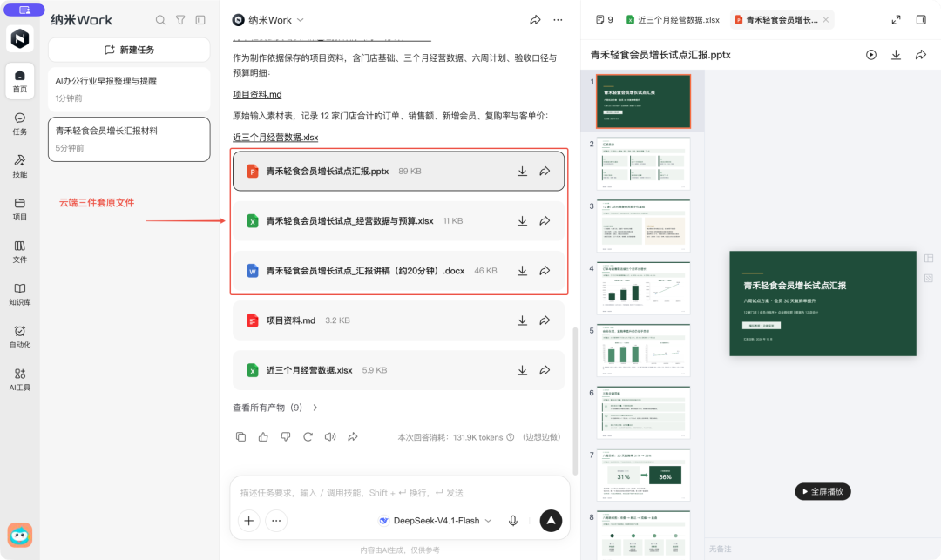941x560 pixels.
Task: Start voice input with the microphone
Action: coord(512,521)
